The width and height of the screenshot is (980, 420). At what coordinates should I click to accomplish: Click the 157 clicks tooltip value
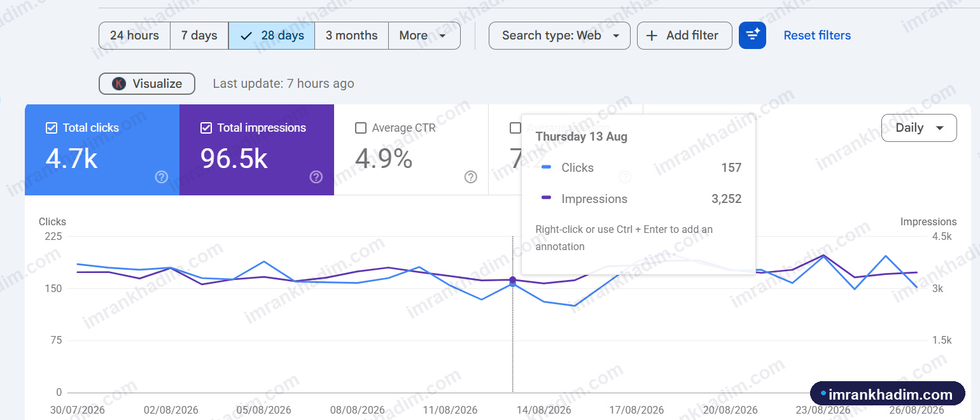(731, 168)
